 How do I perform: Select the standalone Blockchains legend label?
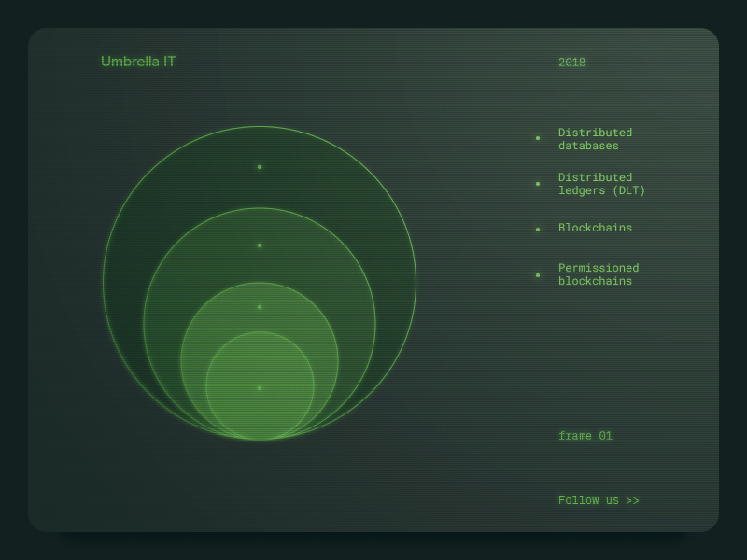[x=595, y=228]
